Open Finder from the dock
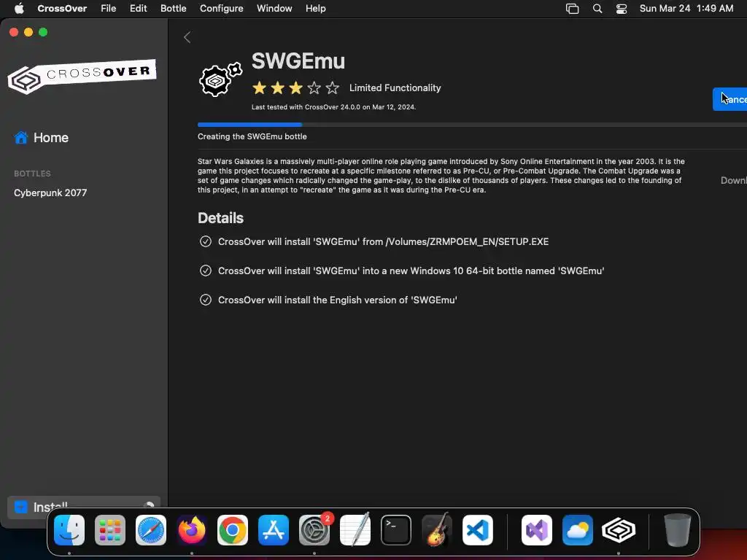 click(x=69, y=529)
